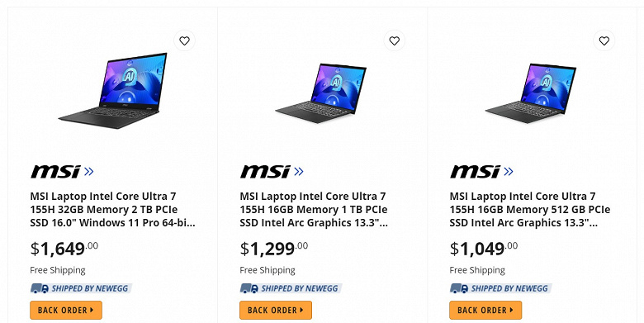View the 512 GB MSI laptop image
644x323 pixels.
coord(531,93)
